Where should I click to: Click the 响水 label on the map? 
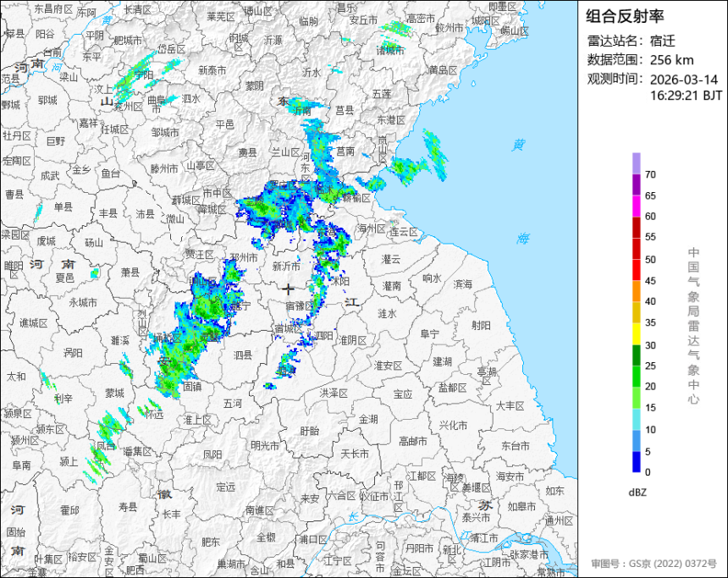[x=432, y=278]
